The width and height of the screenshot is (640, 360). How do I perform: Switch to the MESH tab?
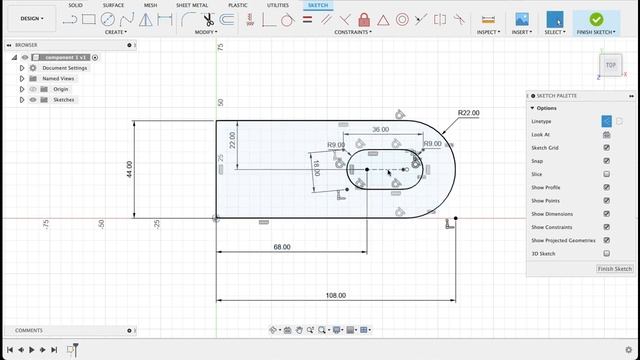coord(150,5)
